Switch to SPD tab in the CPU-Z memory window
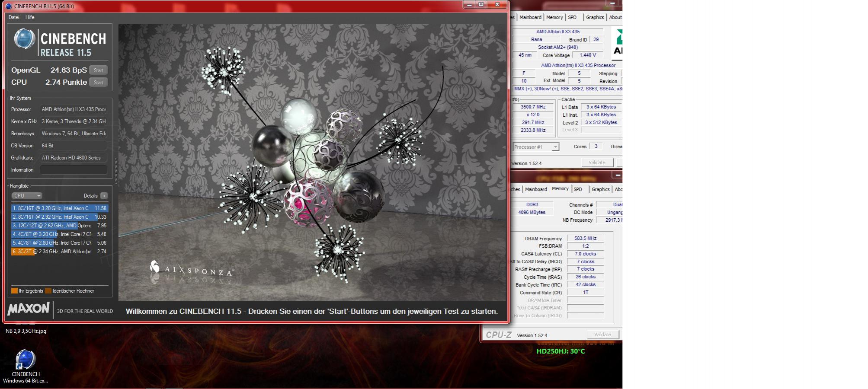This screenshot has width=868, height=389. [578, 189]
